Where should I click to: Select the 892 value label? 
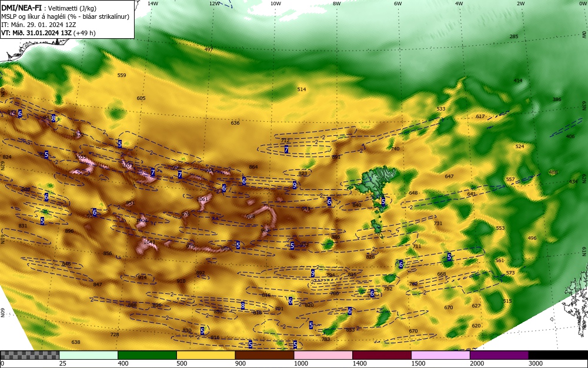point(201,273)
